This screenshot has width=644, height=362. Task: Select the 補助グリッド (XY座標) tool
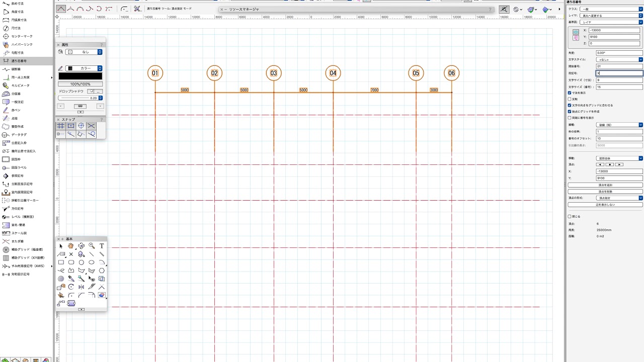(26, 257)
